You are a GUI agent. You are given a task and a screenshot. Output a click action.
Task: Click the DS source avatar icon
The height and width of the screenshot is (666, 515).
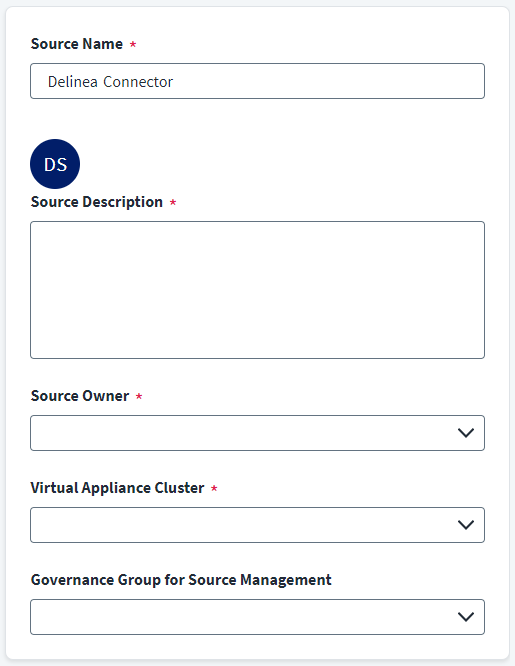[x=55, y=164]
